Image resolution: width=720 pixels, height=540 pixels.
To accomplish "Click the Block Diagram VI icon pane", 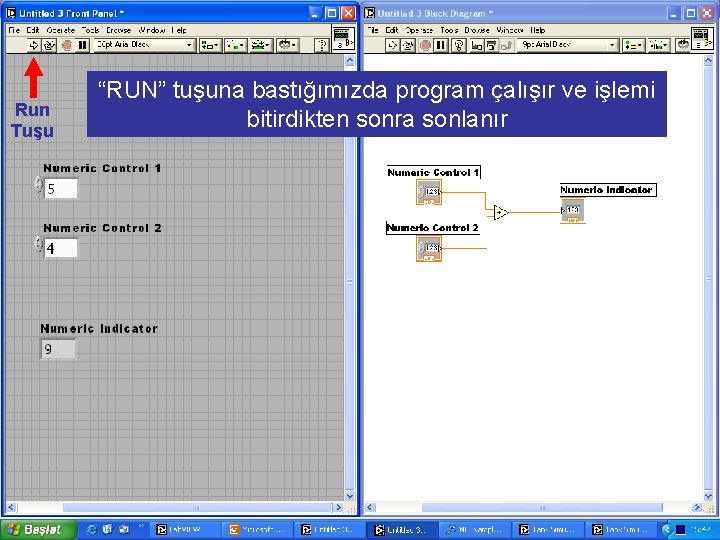I will pyautogui.click(x=702, y=38).
